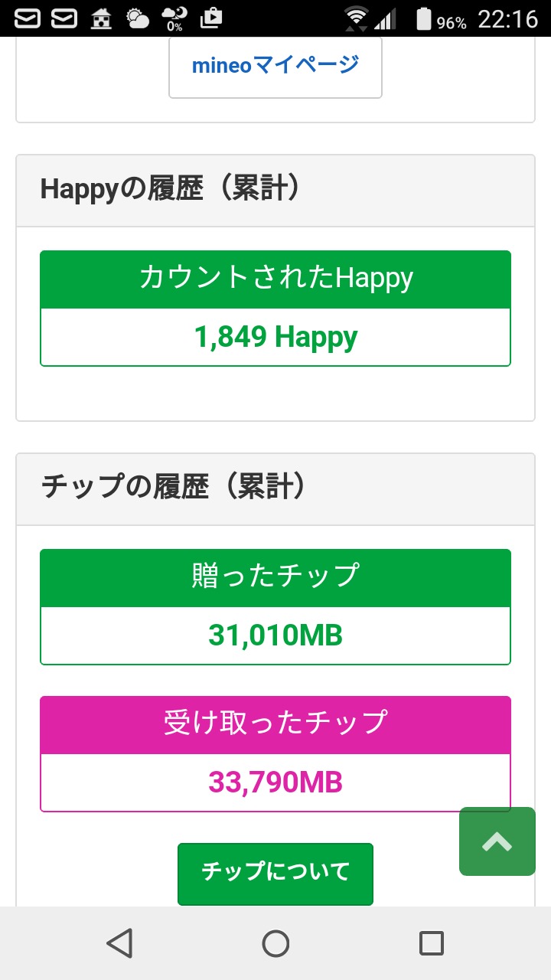The width and height of the screenshot is (551, 980).
Task: Open the recent apps square button
Action: tap(432, 943)
